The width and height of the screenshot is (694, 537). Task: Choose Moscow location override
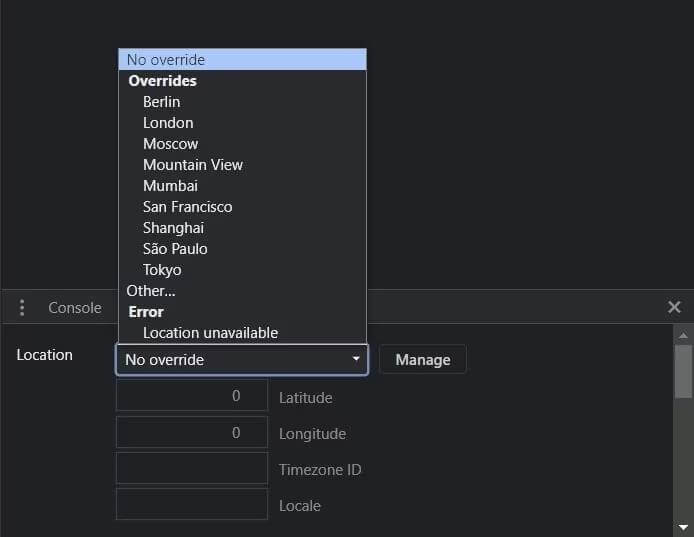[x=243, y=144]
